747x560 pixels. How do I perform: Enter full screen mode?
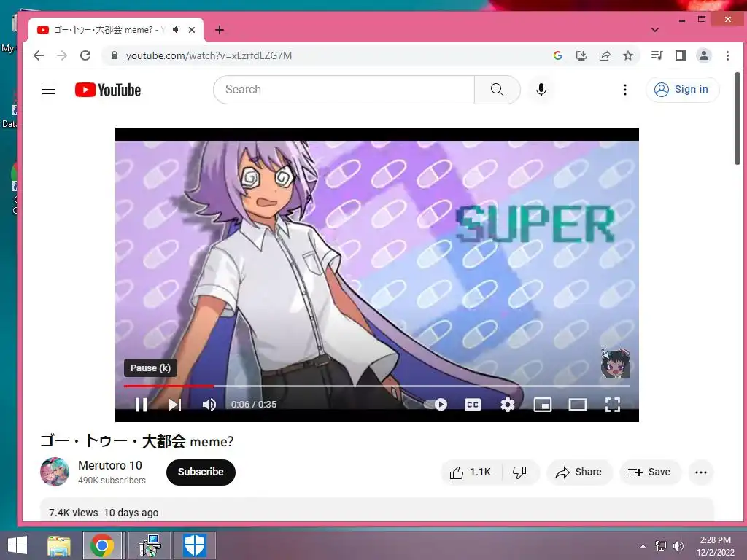point(613,404)
